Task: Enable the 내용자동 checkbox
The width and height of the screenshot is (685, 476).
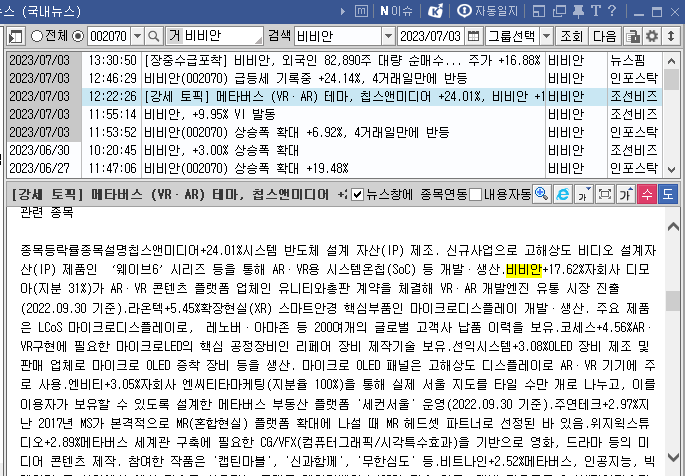Action: click(x=476, y=194)
